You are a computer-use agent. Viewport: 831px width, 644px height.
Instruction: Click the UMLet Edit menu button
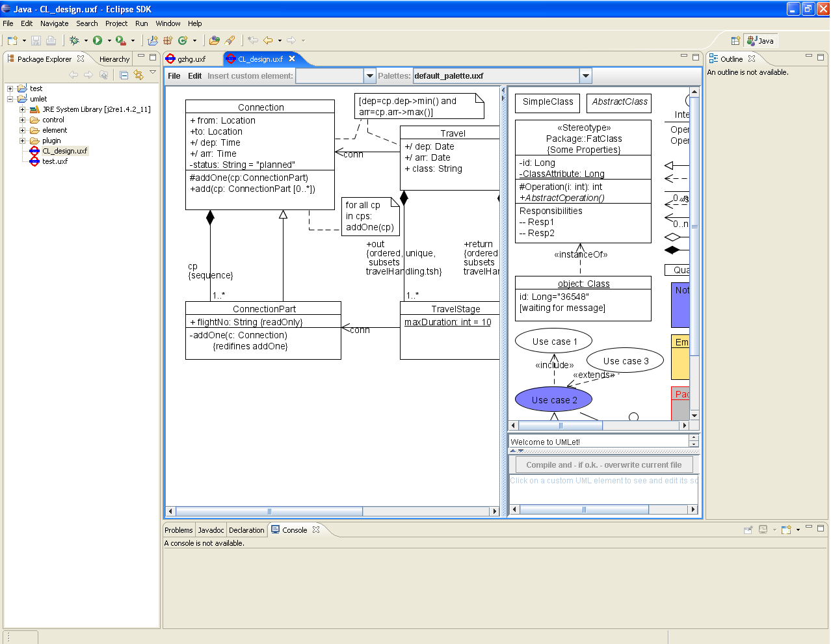195,76
